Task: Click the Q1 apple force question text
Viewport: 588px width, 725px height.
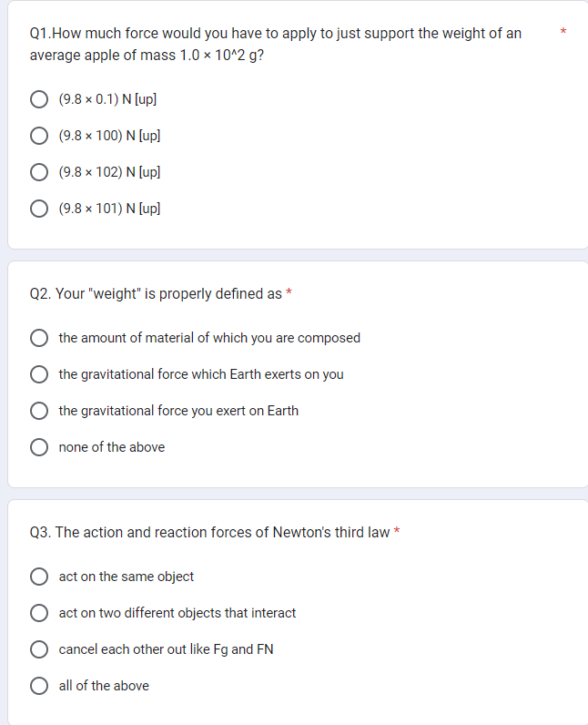Action: 276,45
